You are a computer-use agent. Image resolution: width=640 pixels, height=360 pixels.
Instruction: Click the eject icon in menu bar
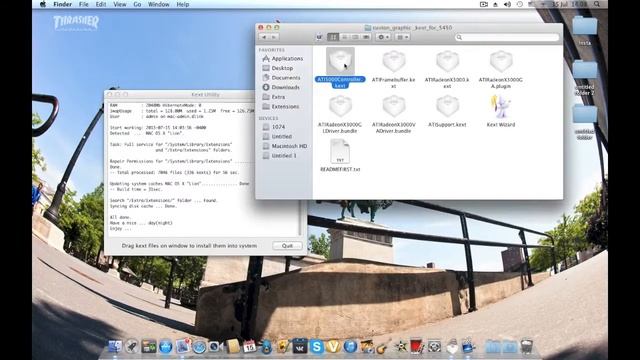496,4
